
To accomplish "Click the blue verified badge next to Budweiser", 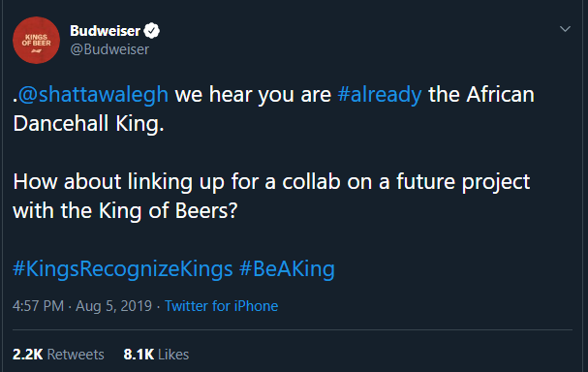I will click(152, 31).
